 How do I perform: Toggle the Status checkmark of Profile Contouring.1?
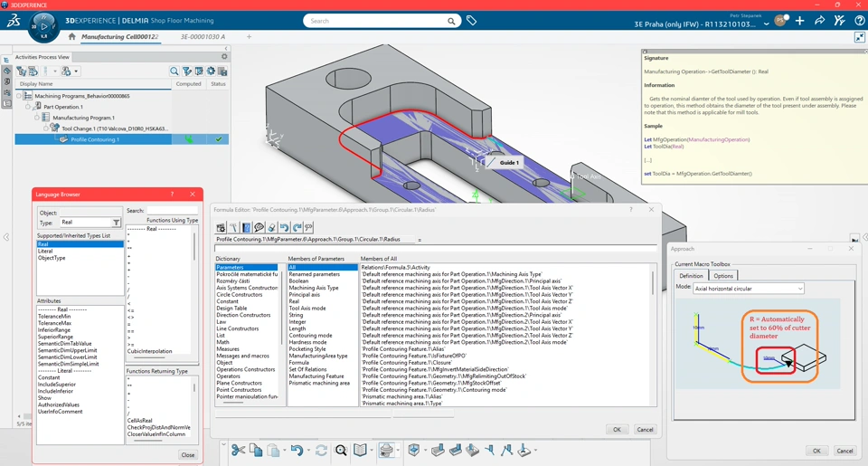click(218, 139)
